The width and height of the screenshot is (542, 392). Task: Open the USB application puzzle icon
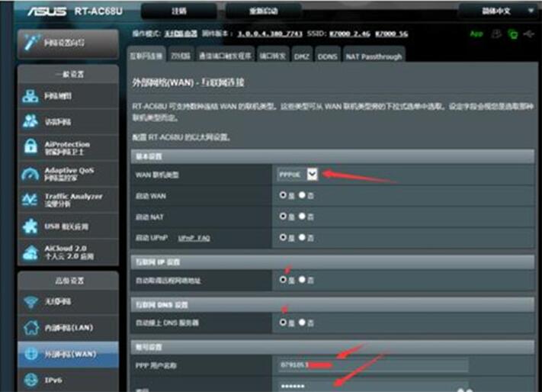click(x=30, y=227)
